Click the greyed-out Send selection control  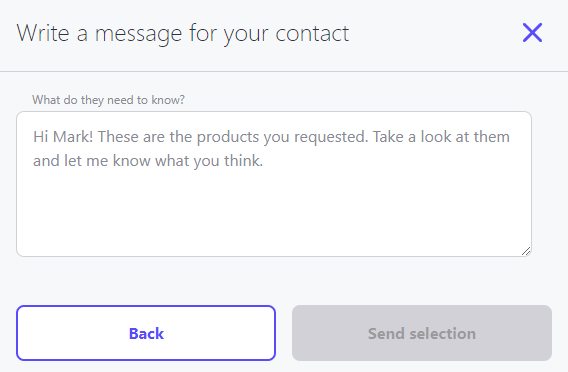pos(422,333)
